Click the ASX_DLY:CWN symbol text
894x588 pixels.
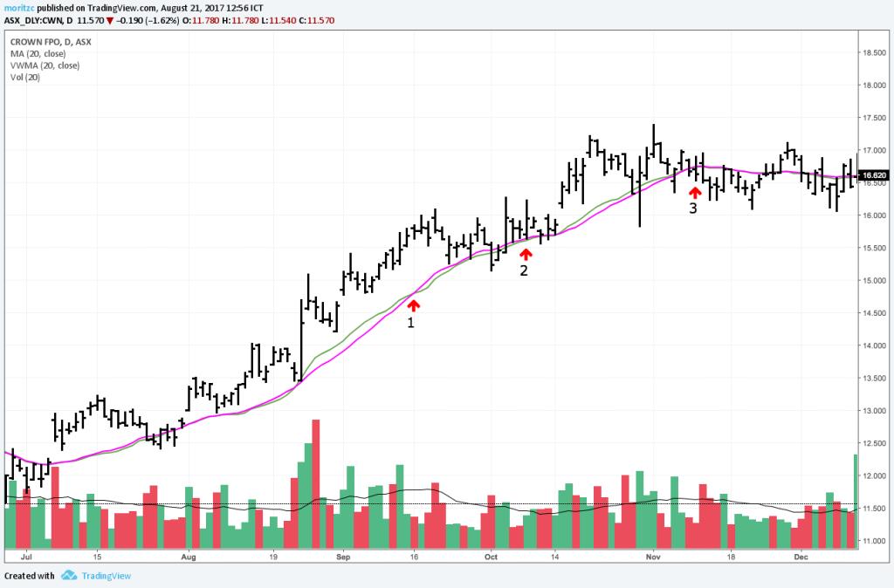(x=33, y=21)
